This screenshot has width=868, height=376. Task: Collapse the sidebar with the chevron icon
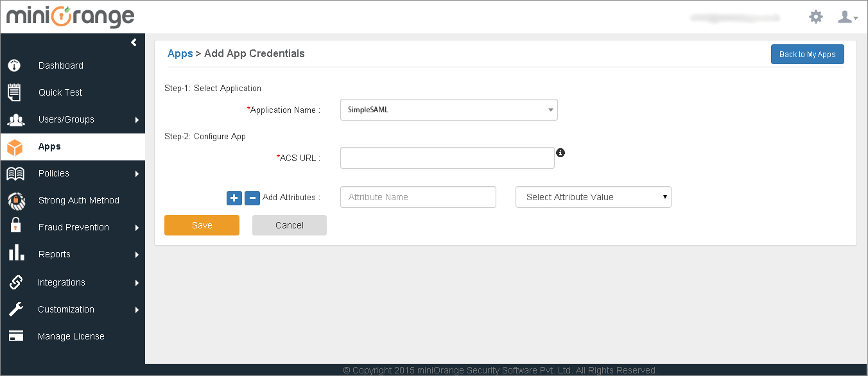point(134,42)
